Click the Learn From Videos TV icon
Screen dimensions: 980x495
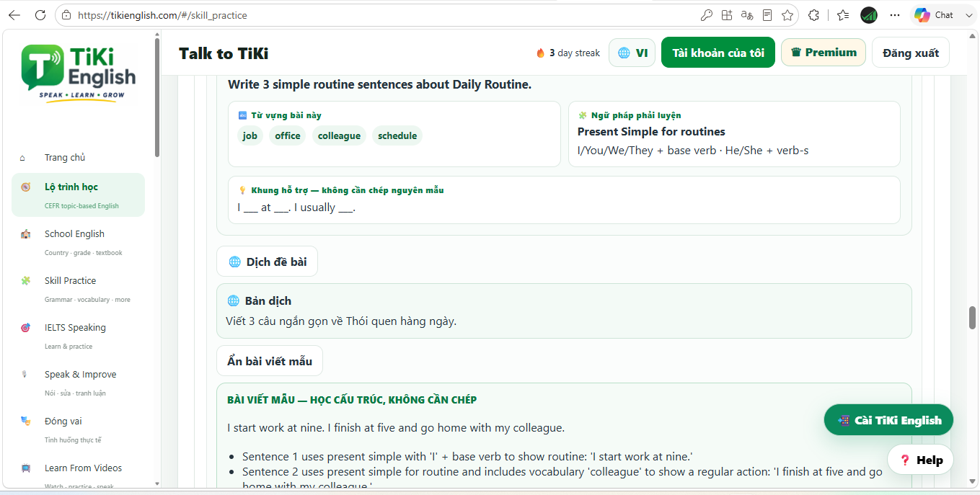pyautogui.click(x=26, y=468)
